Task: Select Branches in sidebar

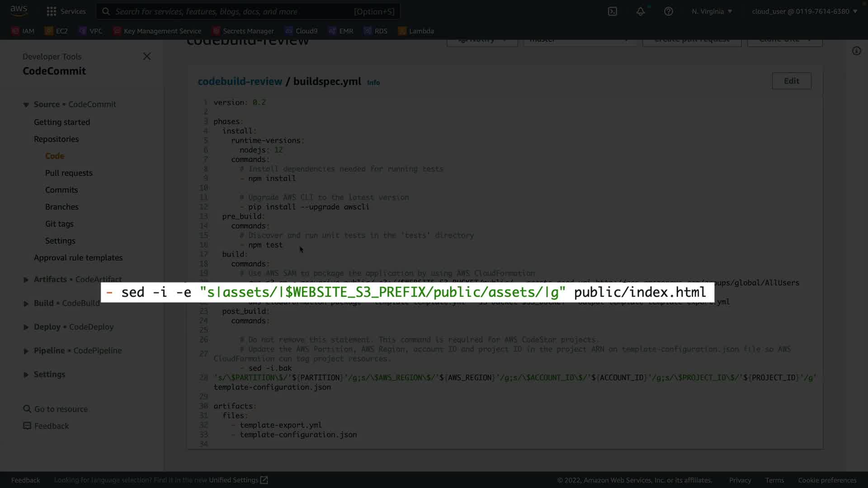Action: tap(62, 207)
